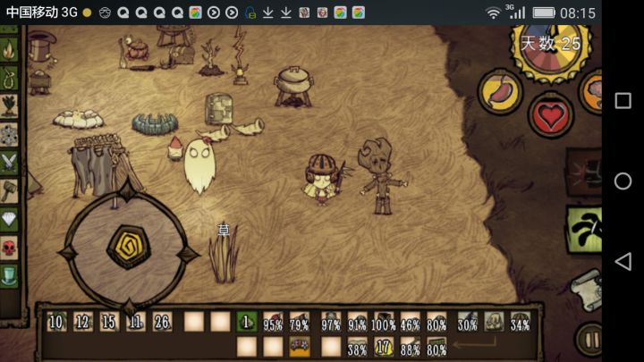Open the Magic red skull crafting tab

(9, 247)
